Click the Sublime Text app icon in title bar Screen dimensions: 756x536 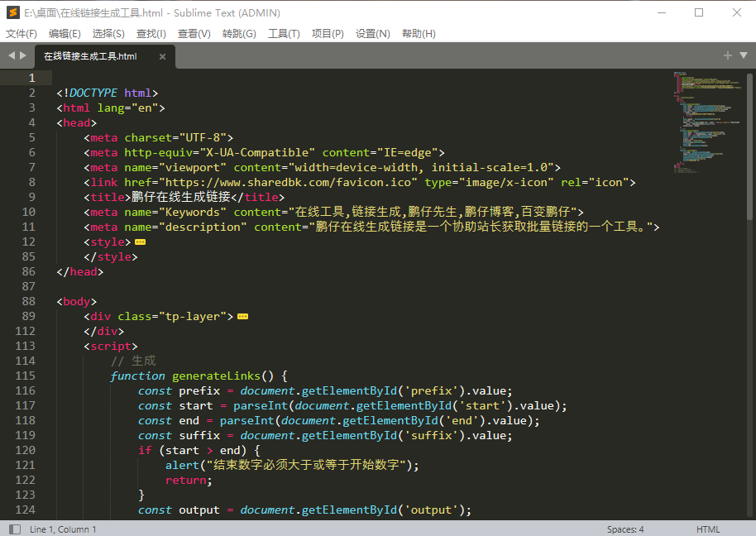[13, 12]
